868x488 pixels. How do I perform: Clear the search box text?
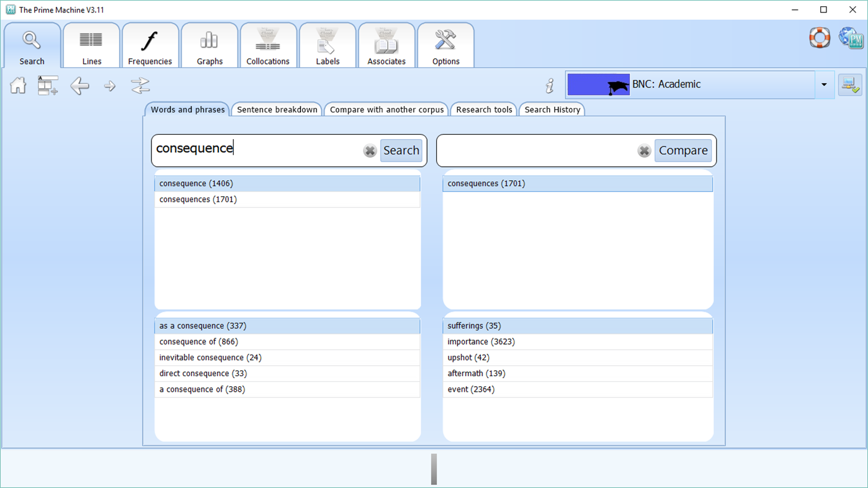pos(370,151)
